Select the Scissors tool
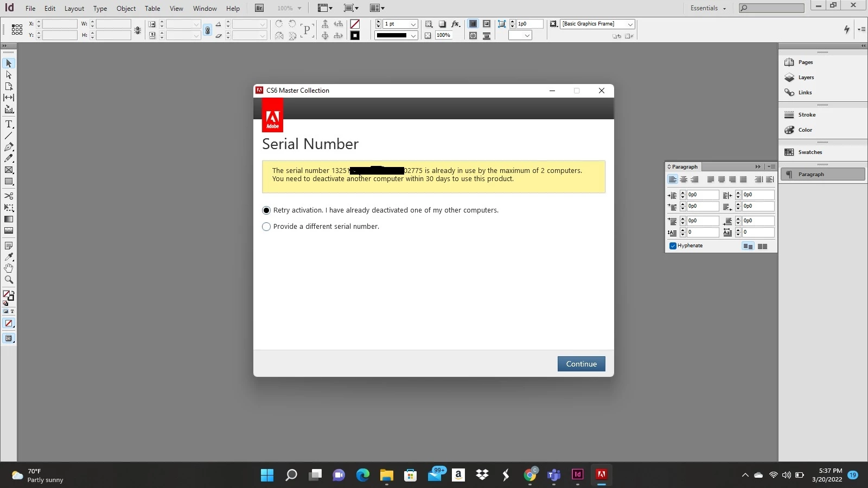The width and height of the screenshot is (868, 488). tap(9, 196)
